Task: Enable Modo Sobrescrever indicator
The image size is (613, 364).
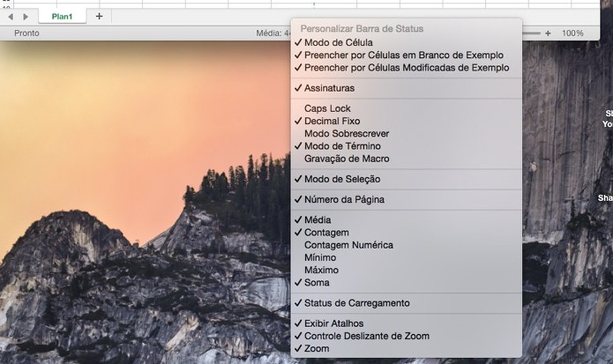Action: pos(406,133)
